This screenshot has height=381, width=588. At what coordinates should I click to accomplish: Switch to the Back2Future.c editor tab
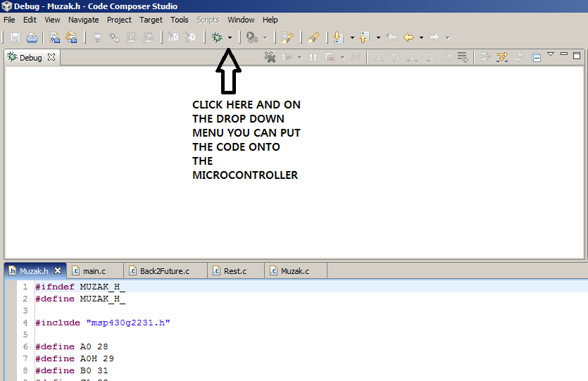point(164,271)
